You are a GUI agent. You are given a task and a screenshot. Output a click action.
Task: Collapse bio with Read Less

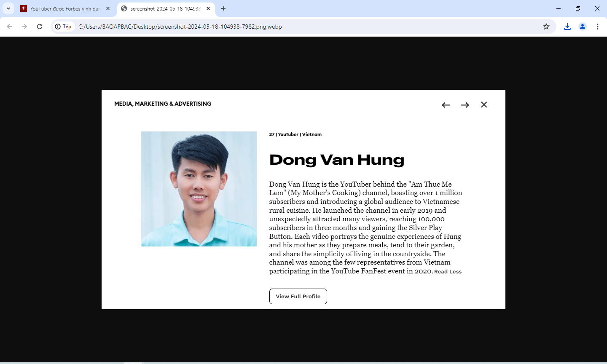448,272
